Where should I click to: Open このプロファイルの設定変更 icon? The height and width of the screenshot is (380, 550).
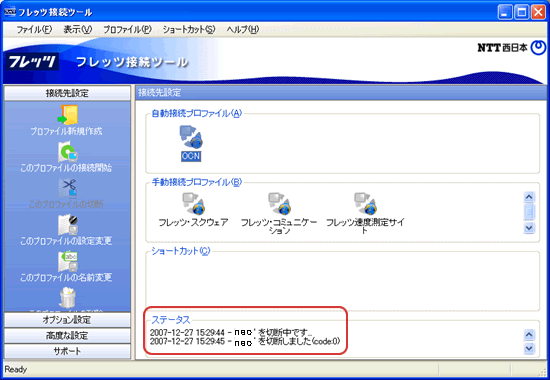point(68,225)
